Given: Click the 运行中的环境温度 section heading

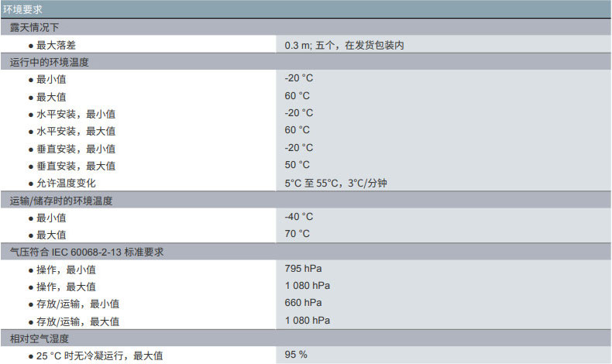Looking at the screenshot, I should click(x=54, y=62).
